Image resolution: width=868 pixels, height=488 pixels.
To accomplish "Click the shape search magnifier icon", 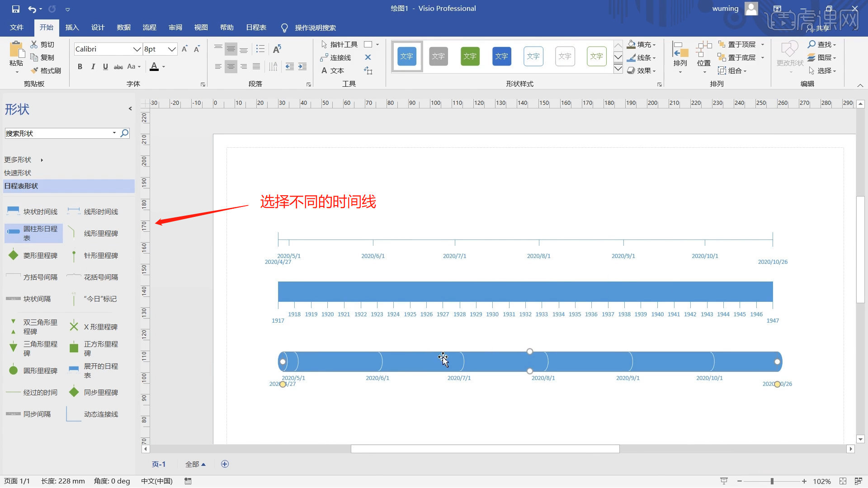I will (x=124, y=133).
